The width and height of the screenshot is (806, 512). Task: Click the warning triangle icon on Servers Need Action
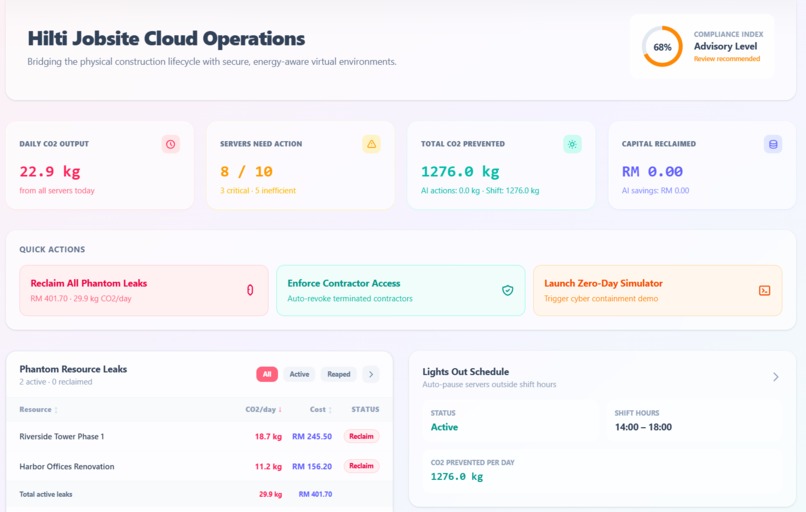pyautogui.click(x=371, y=144)
